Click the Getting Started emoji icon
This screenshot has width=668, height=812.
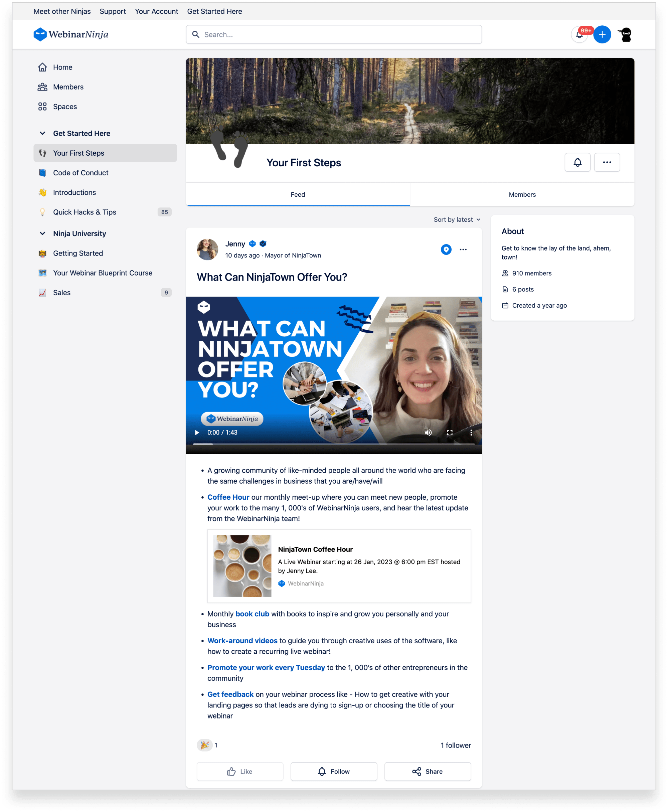click(42, 253)
